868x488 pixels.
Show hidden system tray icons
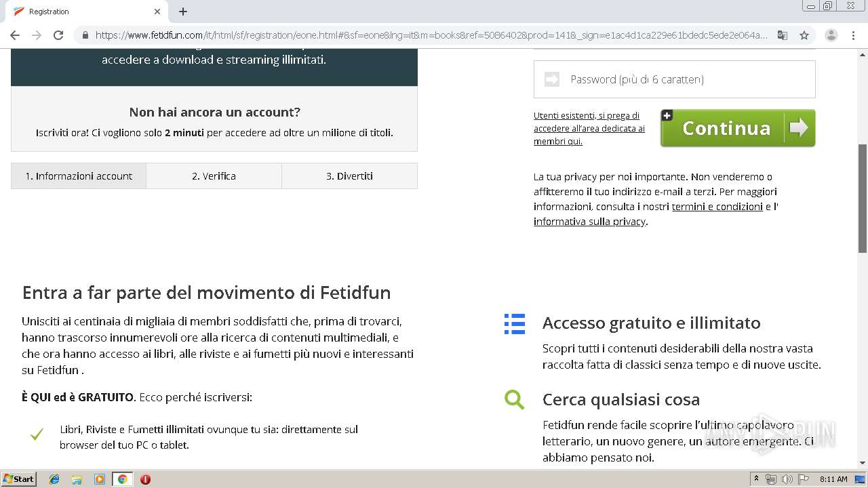[756, 479]
